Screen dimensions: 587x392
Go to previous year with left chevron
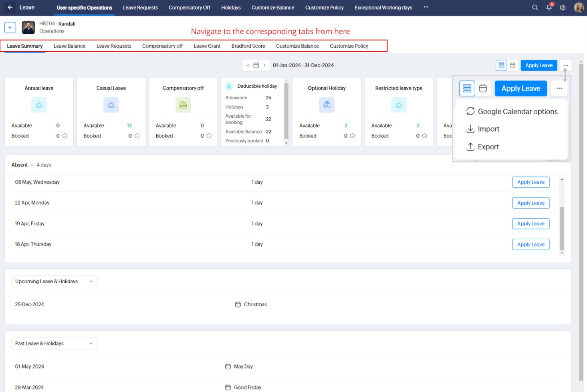pos(248,65)
